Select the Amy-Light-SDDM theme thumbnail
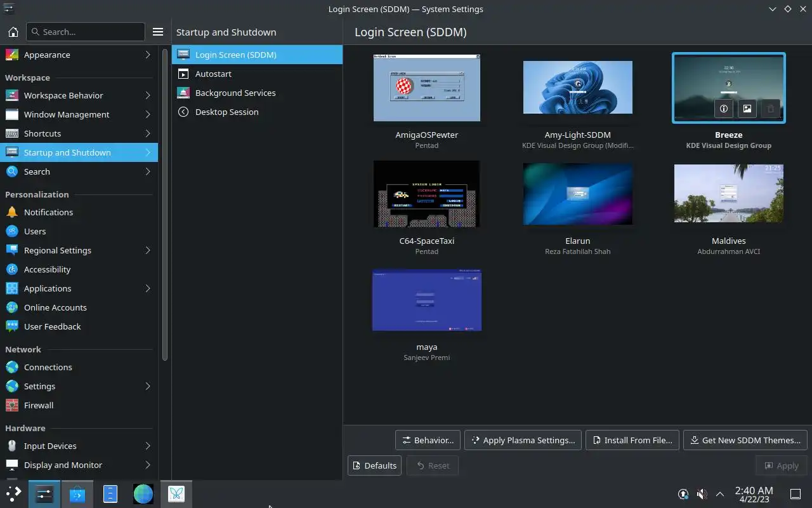812x508 pixels. click(x=578, y=88)
